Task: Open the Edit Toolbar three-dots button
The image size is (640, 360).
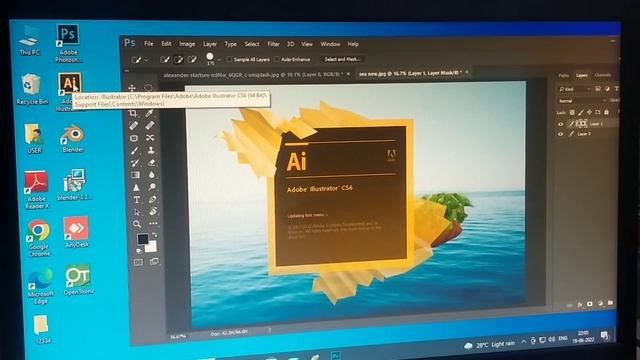Action: coord(153,223)
